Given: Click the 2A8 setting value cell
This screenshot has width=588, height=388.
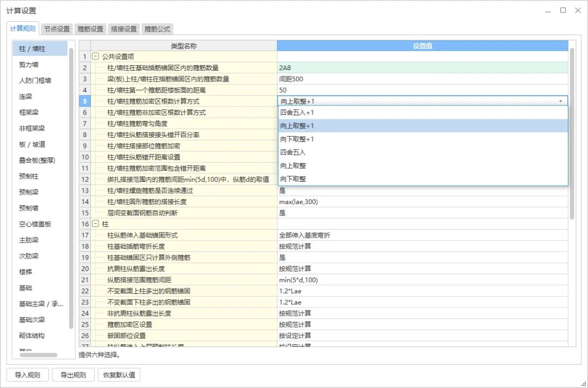Looking at the screenshot, I should tap(422, 68).
